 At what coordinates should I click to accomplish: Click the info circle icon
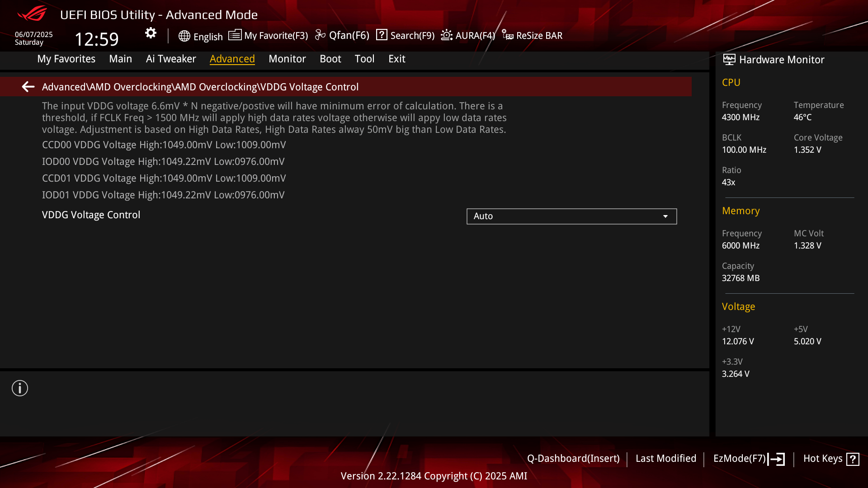[x=20, y=388]
